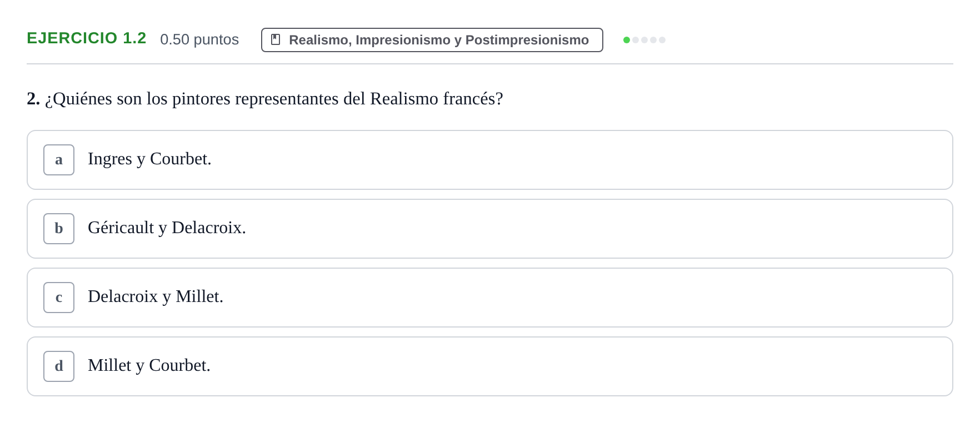Click the question text about Realismo francés

click(274, 99)
